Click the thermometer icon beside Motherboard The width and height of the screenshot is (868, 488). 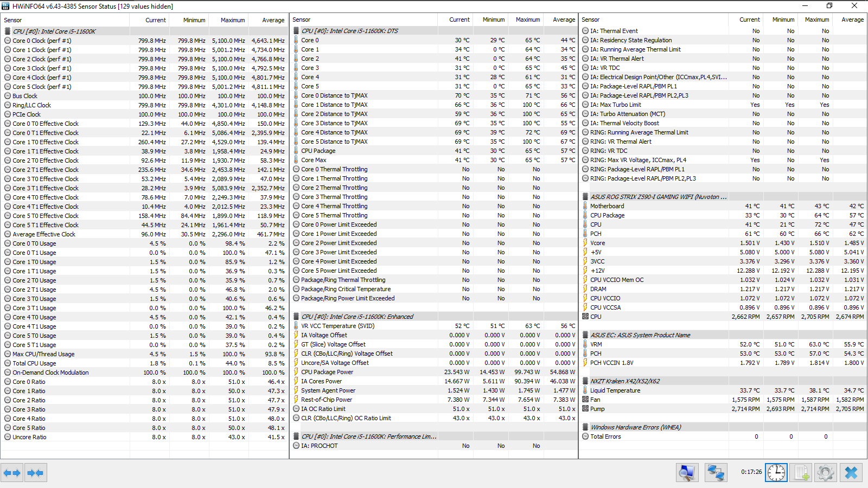click(585, 206)
